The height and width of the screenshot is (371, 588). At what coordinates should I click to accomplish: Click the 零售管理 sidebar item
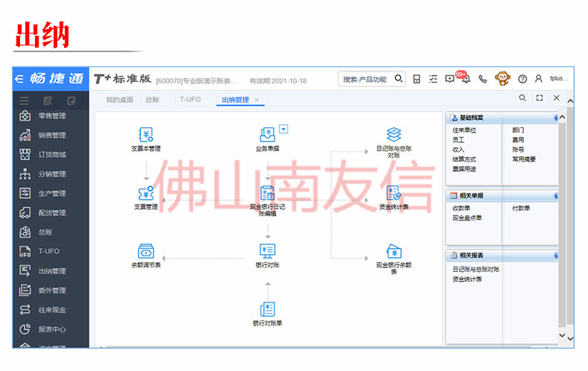(x=51, y=115)
